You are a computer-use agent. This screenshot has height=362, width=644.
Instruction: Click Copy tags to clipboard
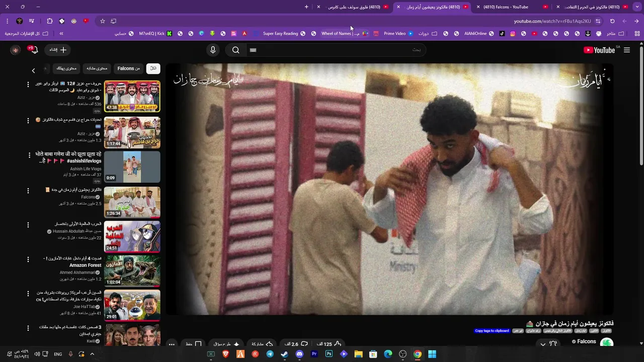(x=492, y=331)
